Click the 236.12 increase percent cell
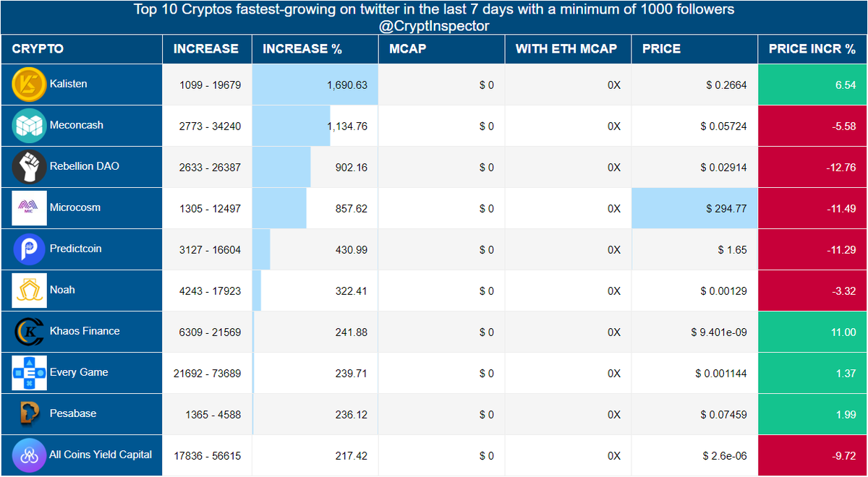 315,414
